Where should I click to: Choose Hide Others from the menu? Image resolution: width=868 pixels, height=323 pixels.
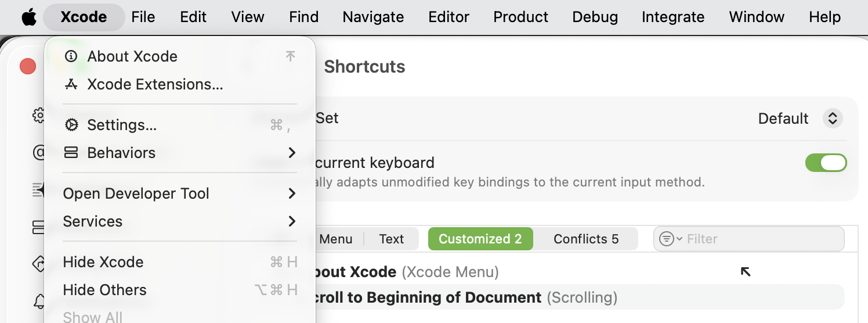[x=105, y=290]
